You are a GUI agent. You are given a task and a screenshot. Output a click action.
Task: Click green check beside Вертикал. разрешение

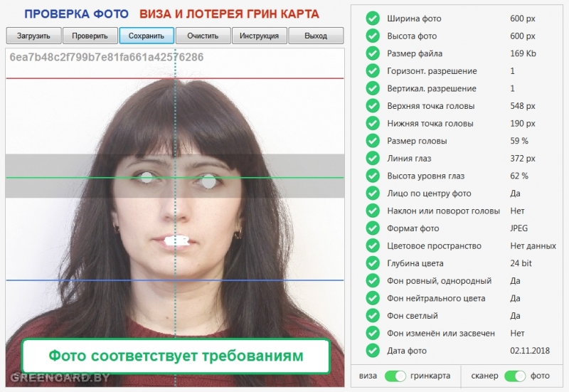[x=373, y=88]
